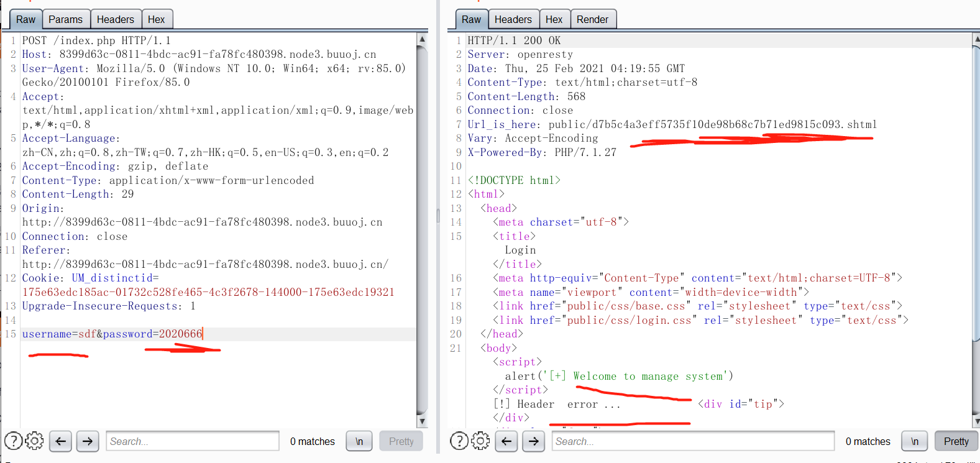980x463 pixels.
Task: Select the request Raw tab
Action: pyautogui.click(x=26, y=19)
